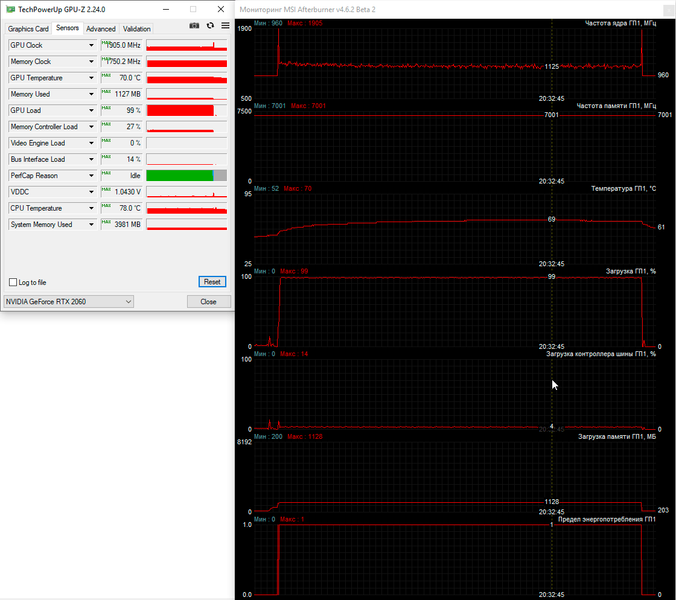676x600 pixels.
Task: Click the PerfCap Reason value Idle
Action: (122, 176)
